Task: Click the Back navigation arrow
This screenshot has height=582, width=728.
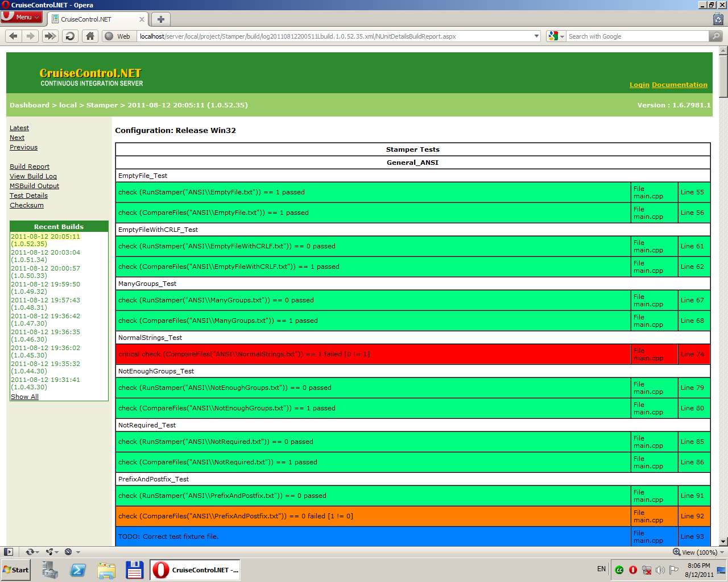Action: click(14, 36)
